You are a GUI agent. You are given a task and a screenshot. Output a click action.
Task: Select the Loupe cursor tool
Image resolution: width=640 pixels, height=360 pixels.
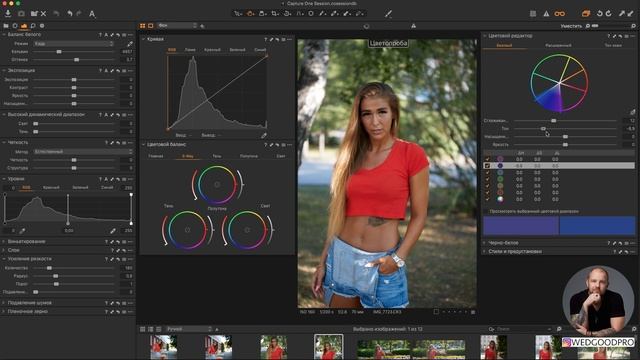262,14
